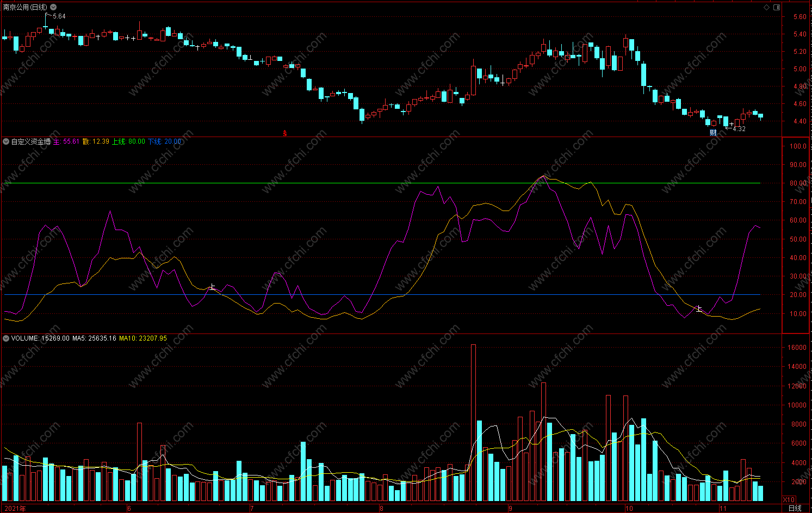Click the 80.00 indicator axis label

[x=798, y=183]
